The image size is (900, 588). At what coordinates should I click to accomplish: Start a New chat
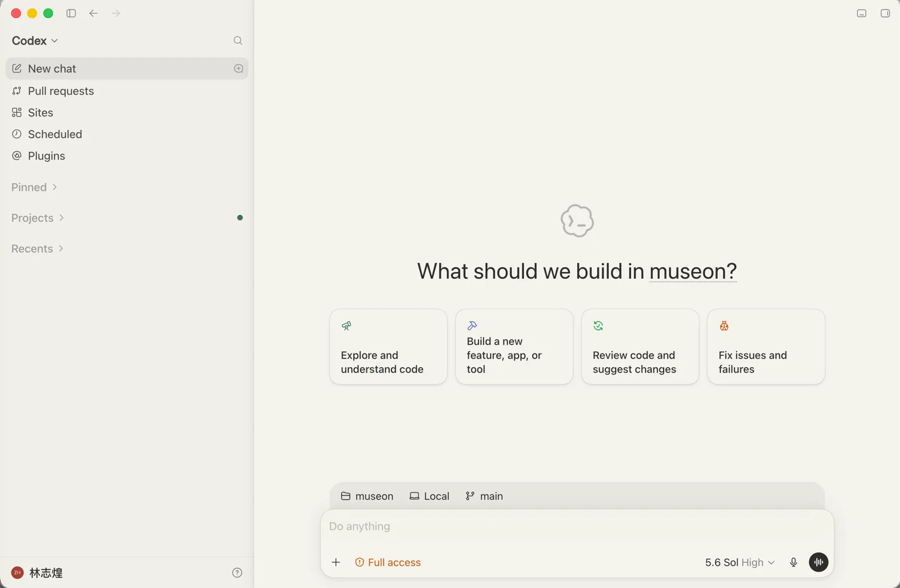tap(127, 69)
